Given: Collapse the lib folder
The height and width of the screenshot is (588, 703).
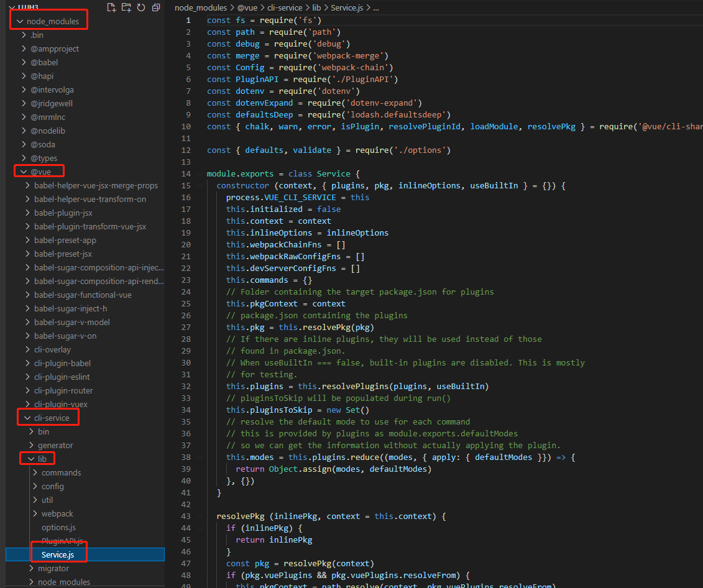Looking at the screenshot, I should (31, 459).
